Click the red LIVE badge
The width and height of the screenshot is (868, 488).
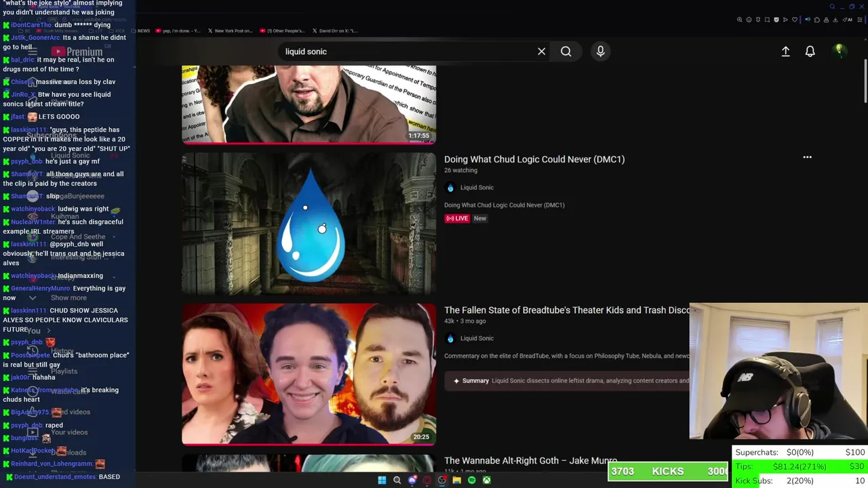[457, 218]
